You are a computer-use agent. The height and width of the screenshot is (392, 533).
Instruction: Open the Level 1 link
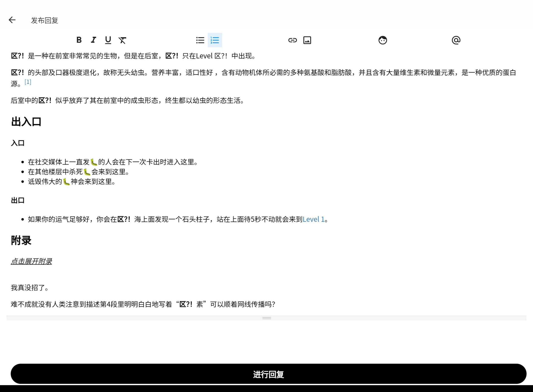[x=314, y=219]
